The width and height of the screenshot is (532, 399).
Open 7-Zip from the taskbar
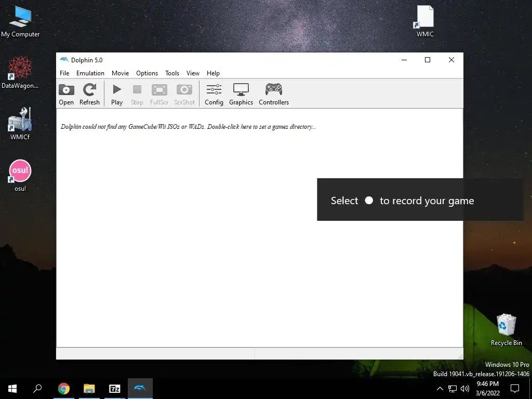(115, 389)
